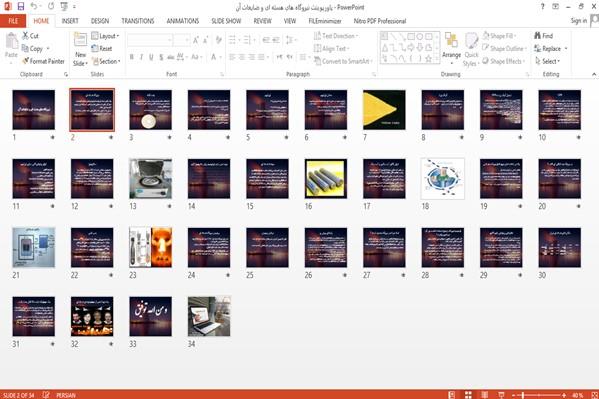Screen dimensions: 599x399
Task: Open Align Text dropdown
Action: (331, 49)
